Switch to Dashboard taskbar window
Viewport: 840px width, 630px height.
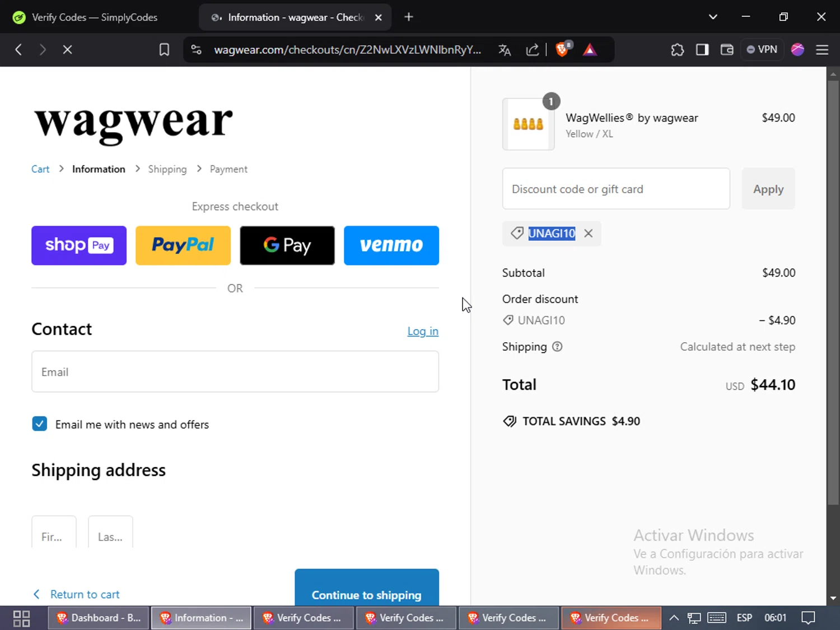(x=99, y=618)
